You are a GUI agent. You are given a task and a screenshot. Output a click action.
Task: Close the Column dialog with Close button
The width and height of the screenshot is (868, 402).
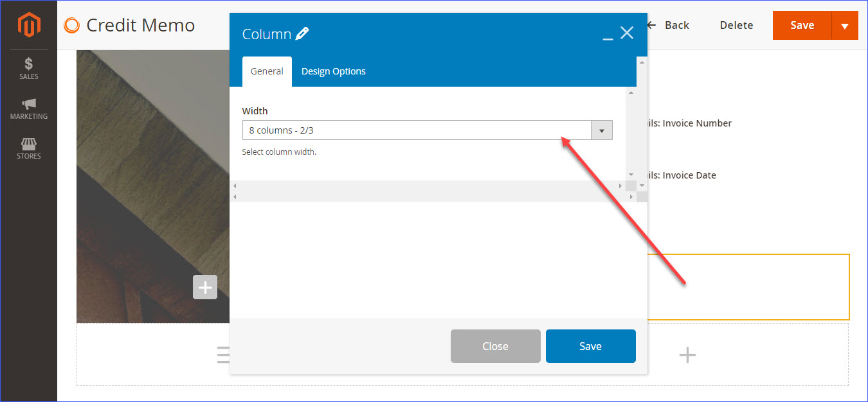pos(495,345)
